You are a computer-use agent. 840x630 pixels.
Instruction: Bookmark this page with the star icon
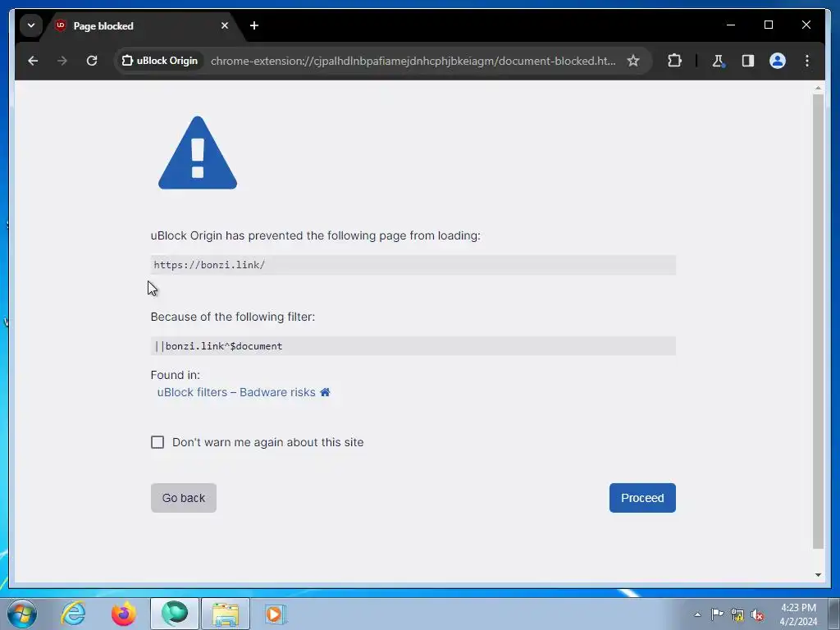[633, 61]
